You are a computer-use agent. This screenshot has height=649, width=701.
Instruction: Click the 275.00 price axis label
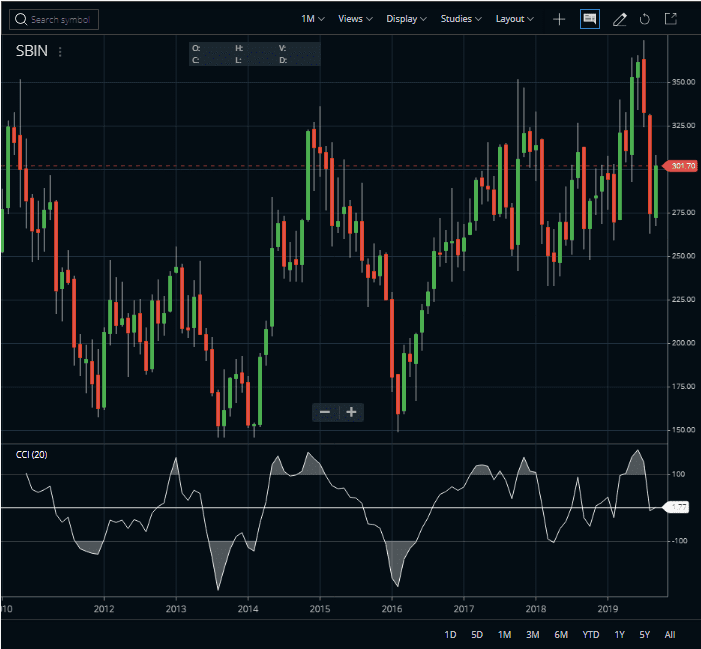(684, 212)
